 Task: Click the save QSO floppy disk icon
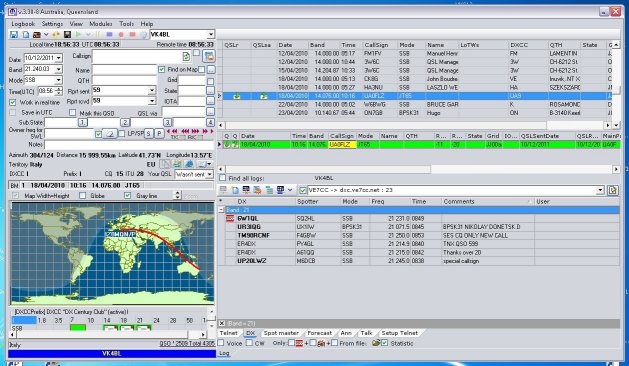click(x=14, y=35)
